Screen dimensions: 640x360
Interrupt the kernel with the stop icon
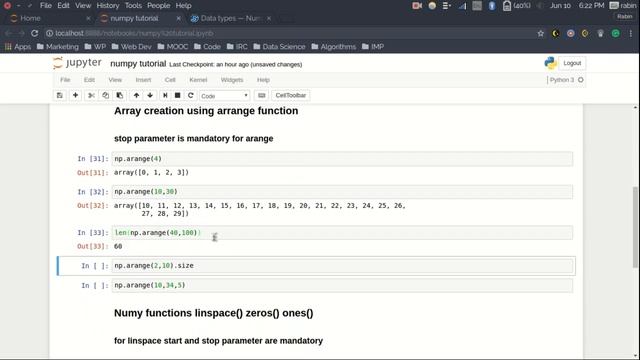[178, 96]
